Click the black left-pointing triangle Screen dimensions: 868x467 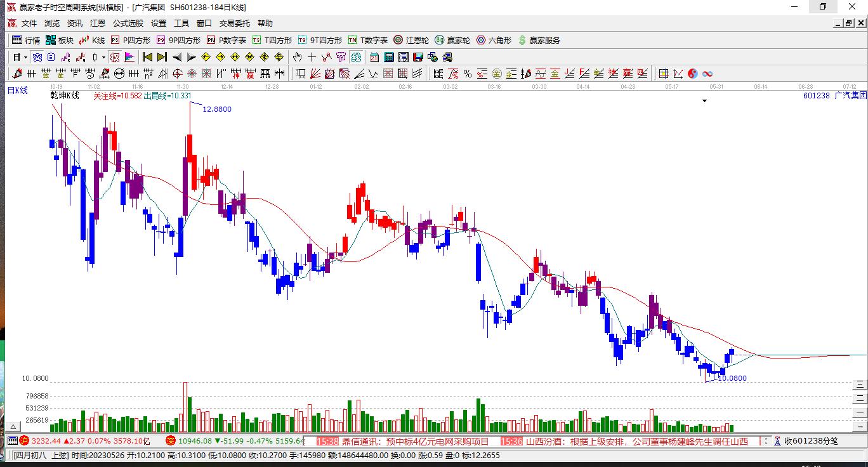(x=177, y=57)
